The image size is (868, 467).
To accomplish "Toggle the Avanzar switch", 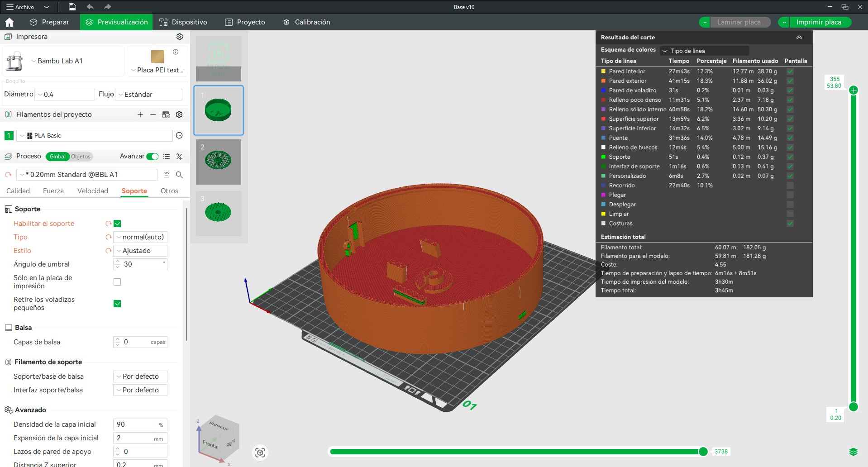I will (x=153, y=157).
